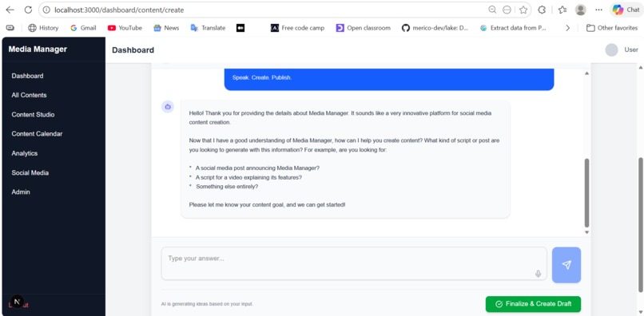Image resolution: width=644 pixels, height=316 pixels.
Task: Open the browser extensions icon
Action: [542, 10]
